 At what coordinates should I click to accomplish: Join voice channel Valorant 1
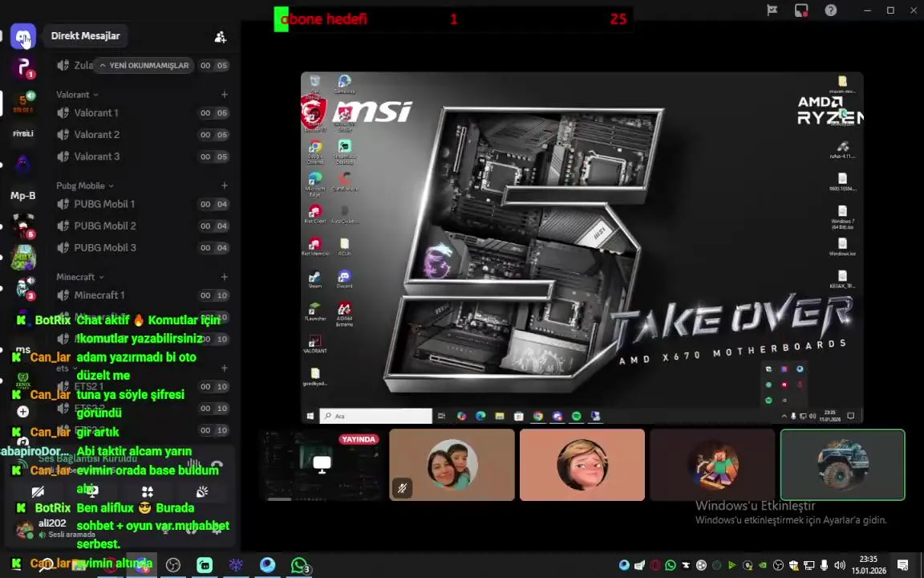click(143, 112)
